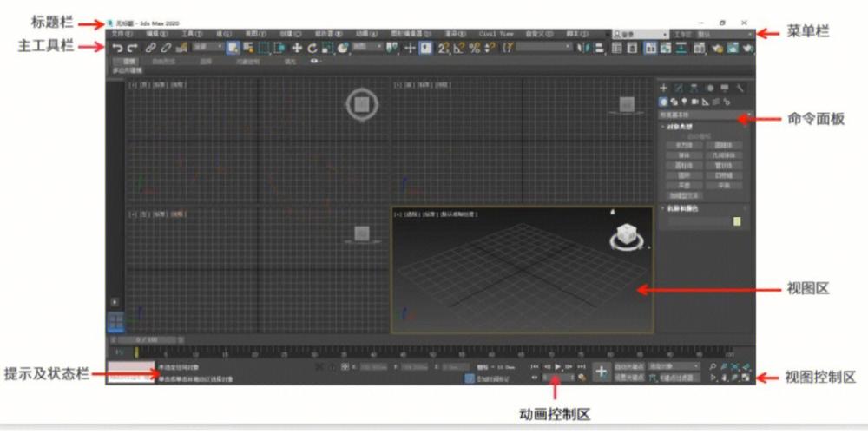
Task: Switch to the Display panel tab
Action: pyautogui.click(x=725, y=88)
